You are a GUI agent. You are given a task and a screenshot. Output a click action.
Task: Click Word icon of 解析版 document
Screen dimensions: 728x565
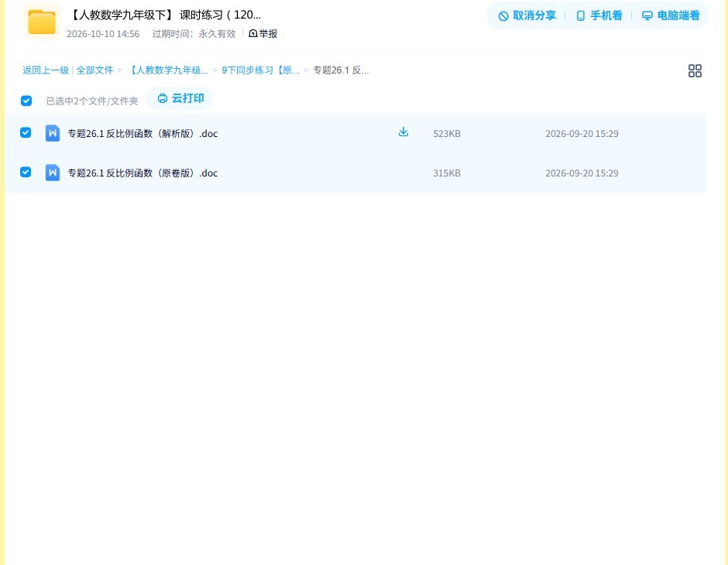point(53,133)
